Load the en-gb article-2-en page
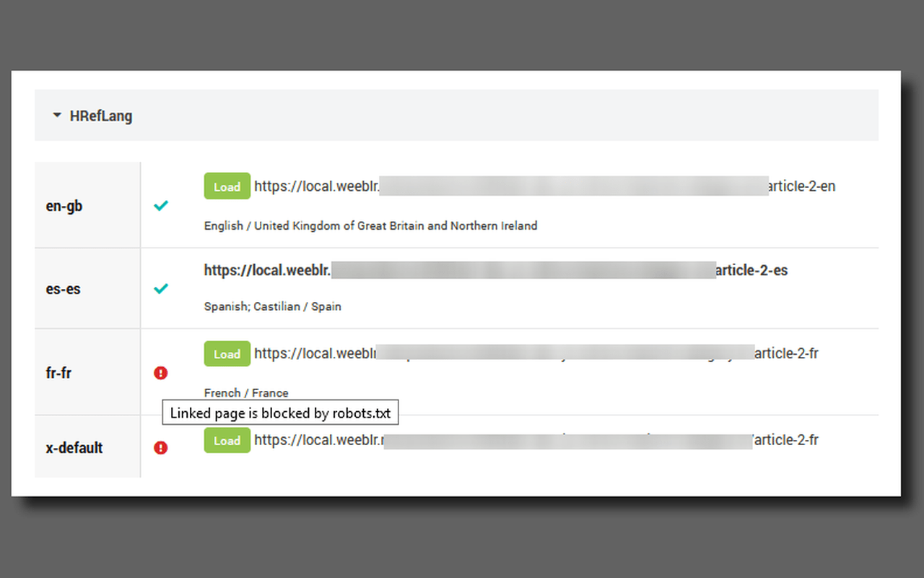This screenshot has width=924, height=578. pos(227,186)
